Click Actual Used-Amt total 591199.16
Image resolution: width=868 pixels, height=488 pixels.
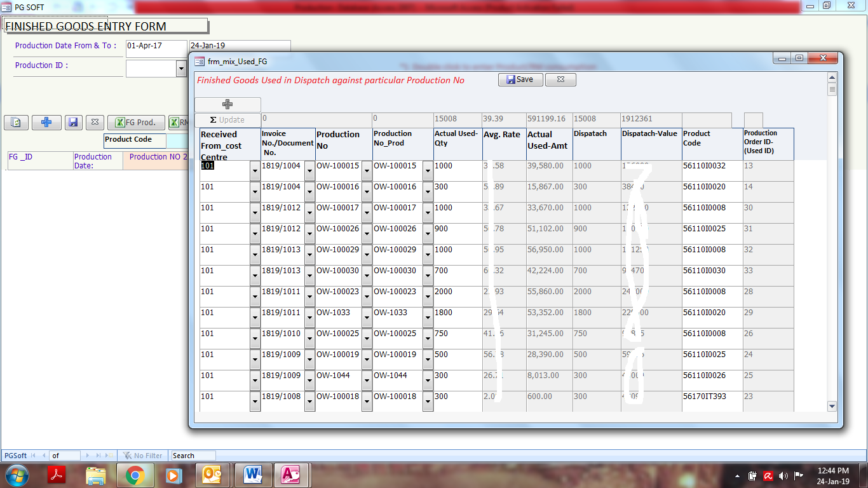(550, 119)
